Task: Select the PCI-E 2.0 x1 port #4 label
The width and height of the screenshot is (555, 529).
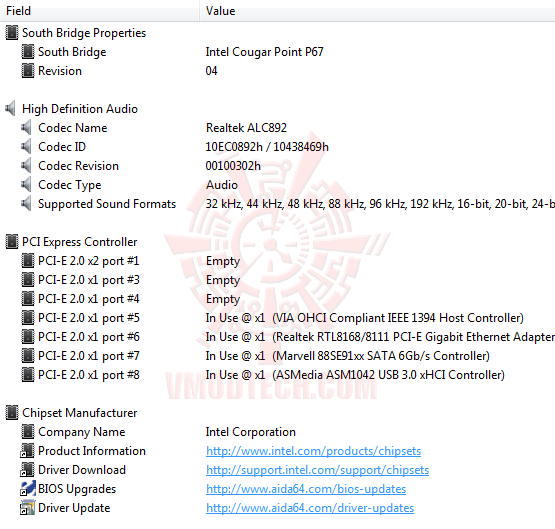Action: click(88, 299)
